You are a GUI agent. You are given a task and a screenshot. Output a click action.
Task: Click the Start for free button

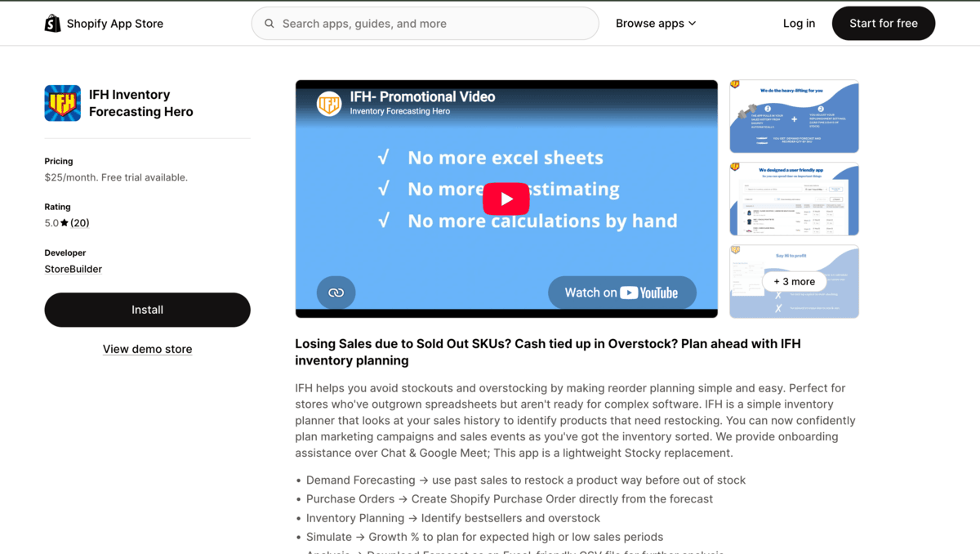(x=884, y=24)
